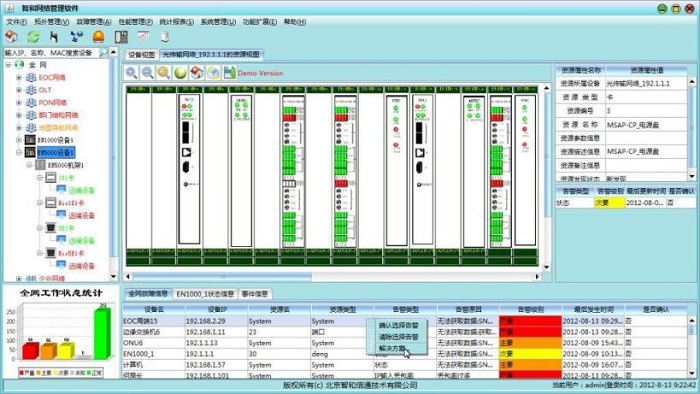Screen dimensions: 700x394
Task: Click the orange alarm light icon
Action: coord(99,37)
